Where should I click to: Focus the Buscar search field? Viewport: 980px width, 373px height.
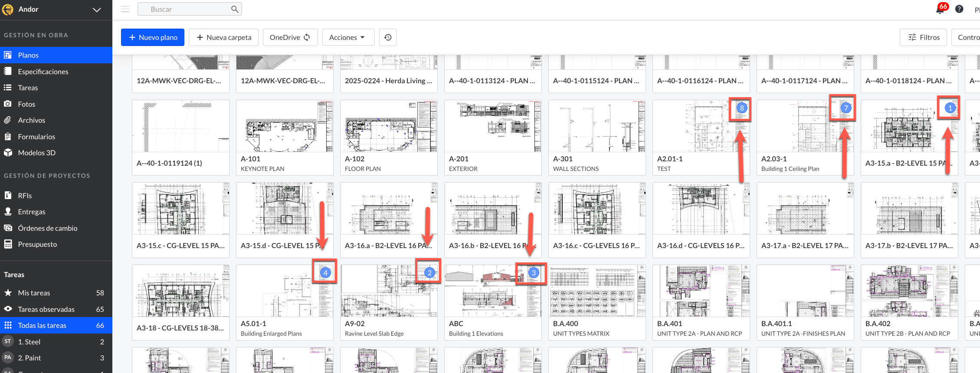[x=187, y=9]
